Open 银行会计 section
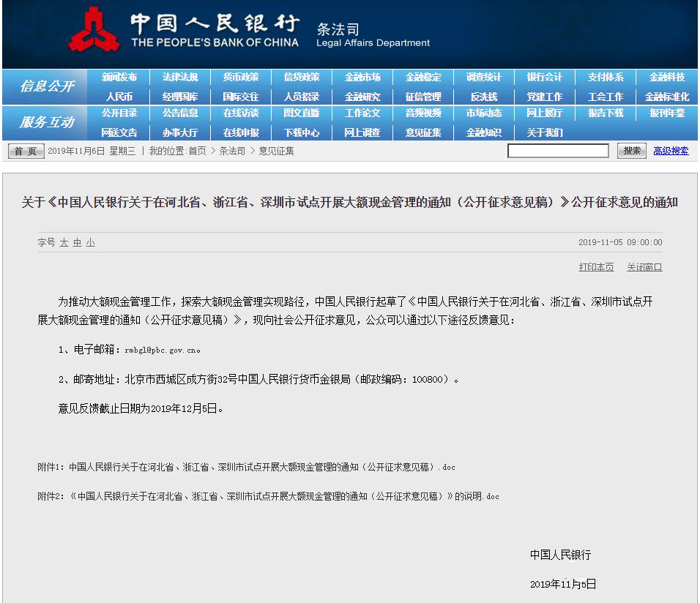The width and height of the screenshot is (700, 603). tap(544, 78)
